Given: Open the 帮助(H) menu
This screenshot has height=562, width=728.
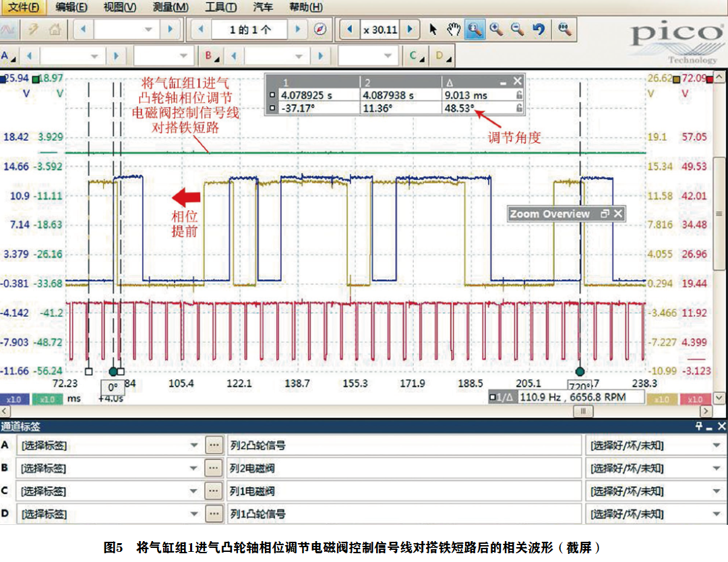Looking at the screenshot, I should 305,7.
